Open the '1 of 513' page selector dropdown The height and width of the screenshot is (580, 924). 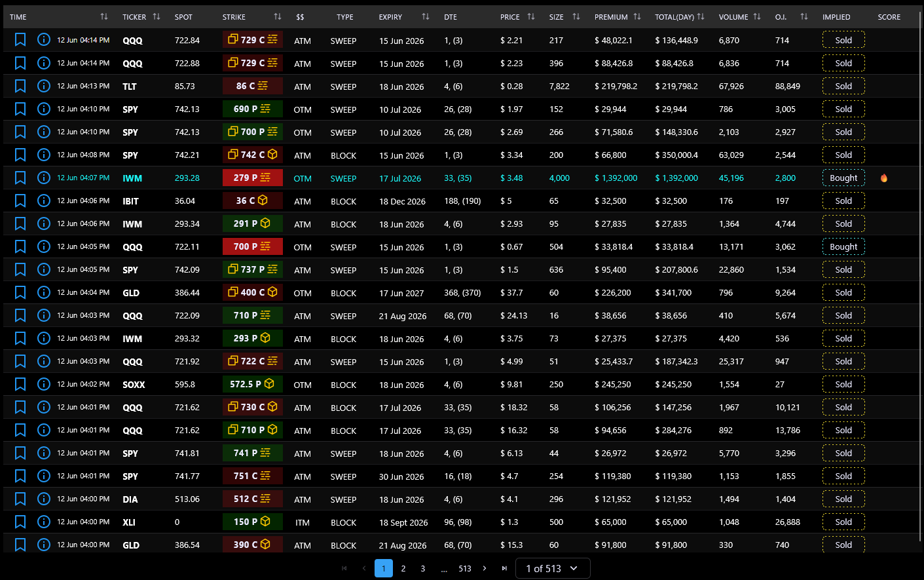pyautogui.click(x=553, y=568)
